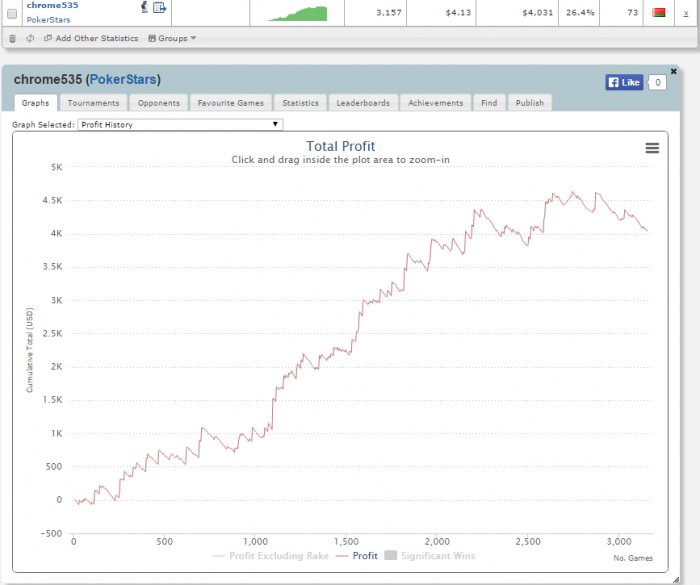700x585 pixels.
Task: Open the PokerStars link in the panel title
Action: pyautogui.click(x=123, y=79)
